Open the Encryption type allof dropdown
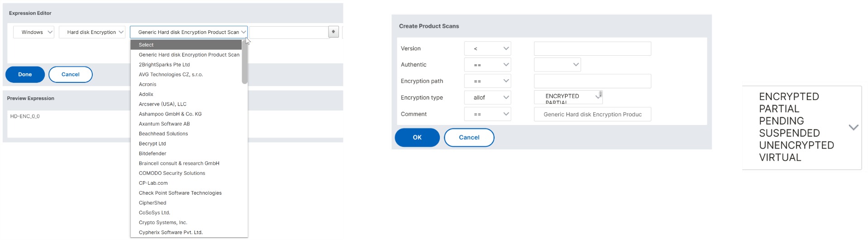Screen dimensions: 868x240 487,97
